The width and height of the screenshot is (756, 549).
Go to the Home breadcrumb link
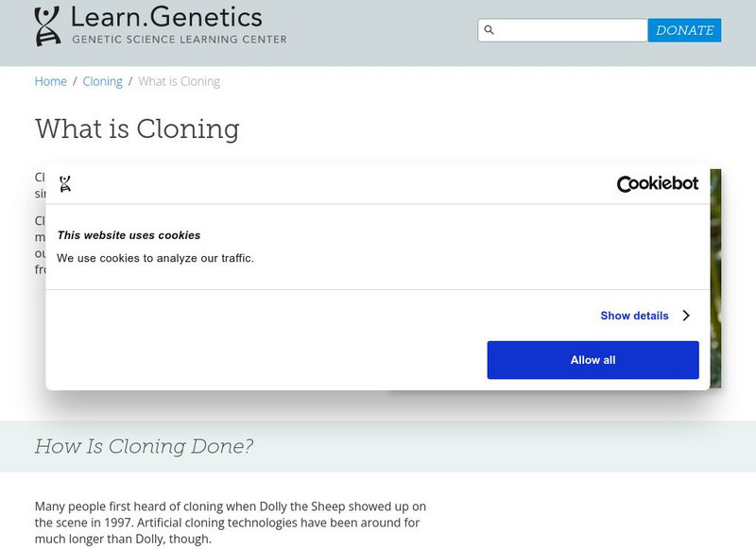pos(51,81)
